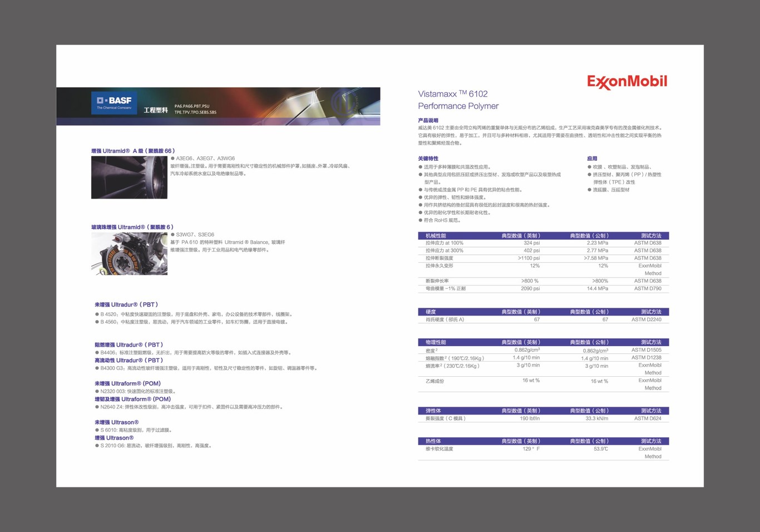Click heading '高流动性 Ultradur®（PBT）'
This screenshot has width=760, height=532.
(129, 361)
